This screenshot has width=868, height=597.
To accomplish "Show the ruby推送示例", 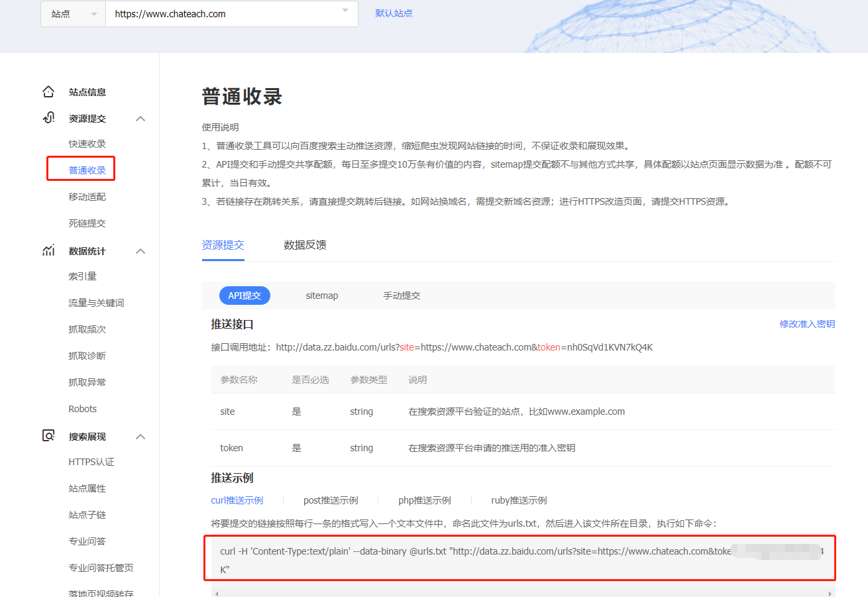I will click(519, 500).
